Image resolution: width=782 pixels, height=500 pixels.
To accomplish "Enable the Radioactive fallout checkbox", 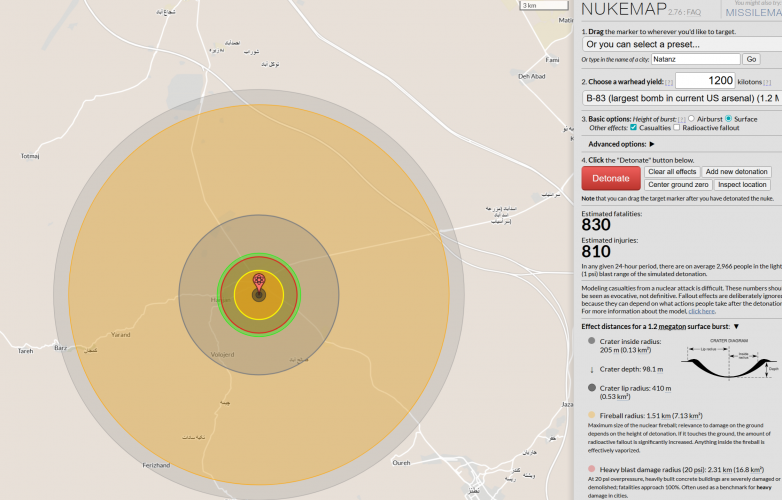I will 677,128.
